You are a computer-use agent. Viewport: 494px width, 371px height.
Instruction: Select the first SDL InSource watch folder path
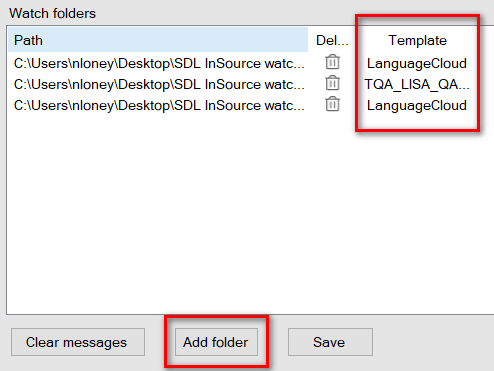pos(159,63)
